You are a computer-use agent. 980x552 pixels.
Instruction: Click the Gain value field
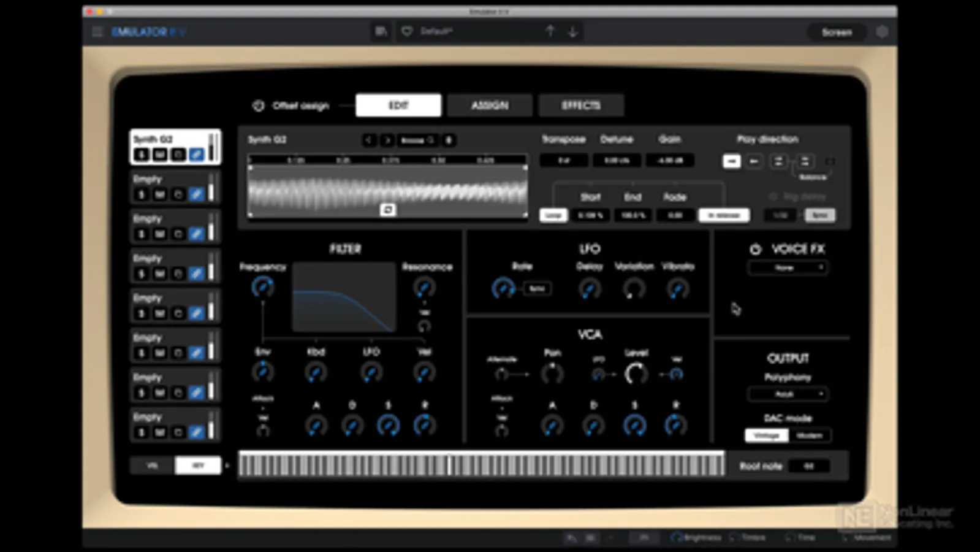pos(670,161)
